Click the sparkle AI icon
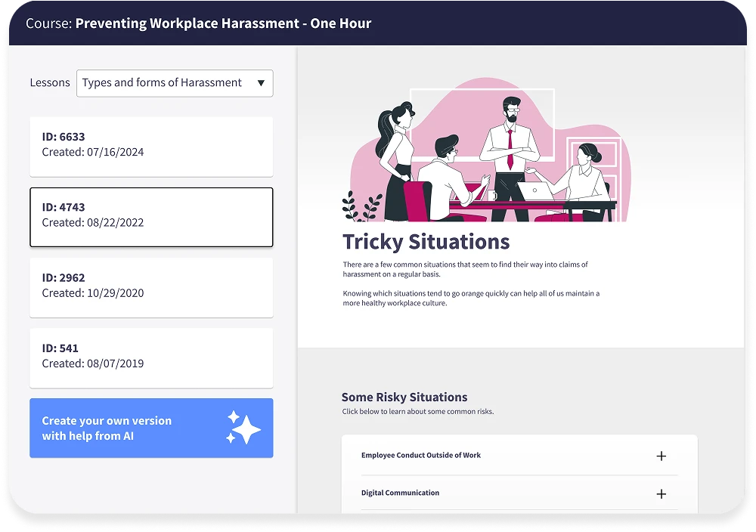The image size is (756, 532). [243, 428]
